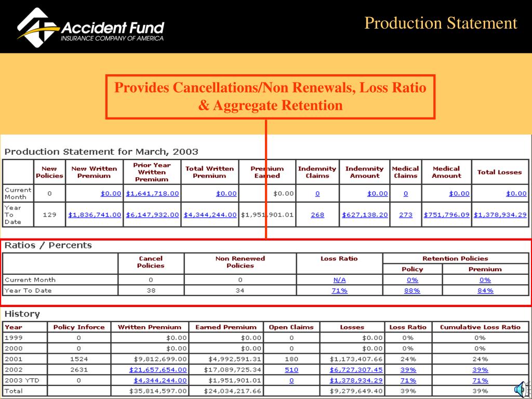Select the 180 open claims value
This screenshot has width=532, height=399.
pyautogui.click(x=291, y=359)
